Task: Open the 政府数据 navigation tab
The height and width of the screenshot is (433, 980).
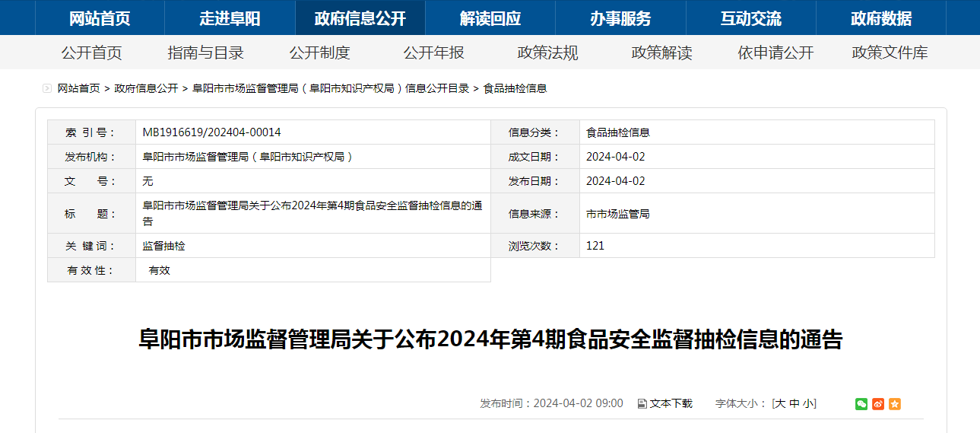Action: (881, 18)
